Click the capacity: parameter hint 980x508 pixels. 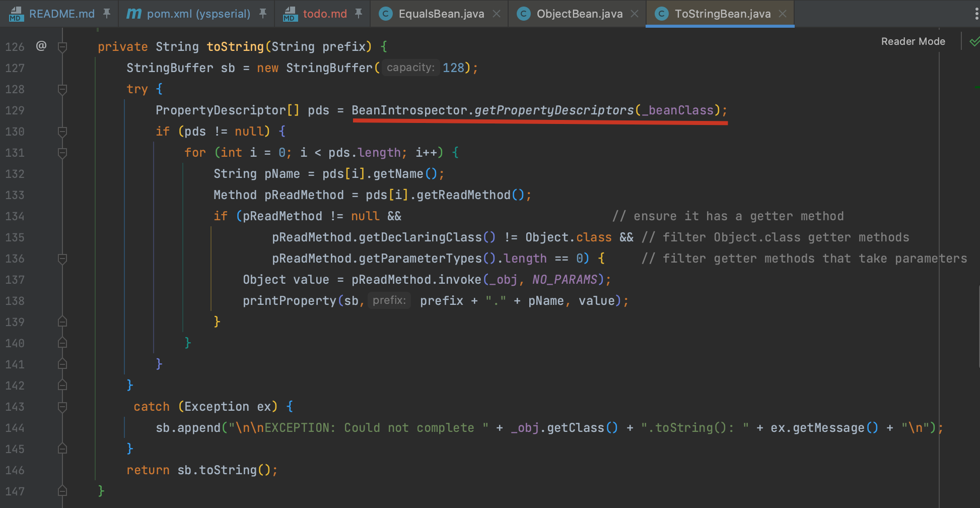410,68
